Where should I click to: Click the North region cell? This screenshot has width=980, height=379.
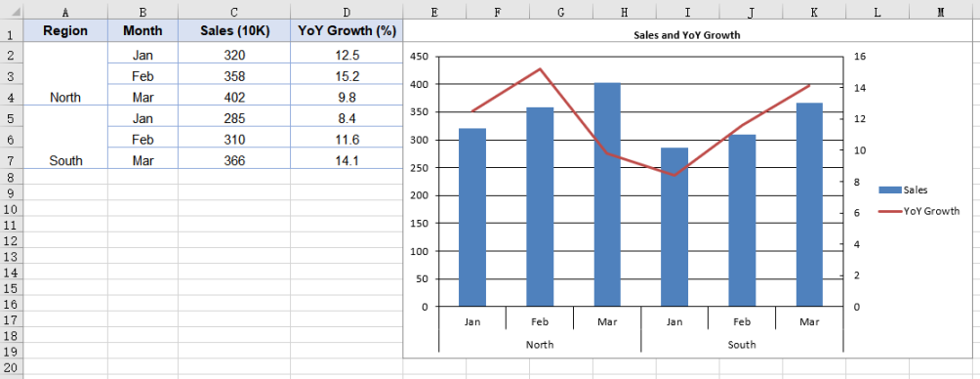pos(65,74)
